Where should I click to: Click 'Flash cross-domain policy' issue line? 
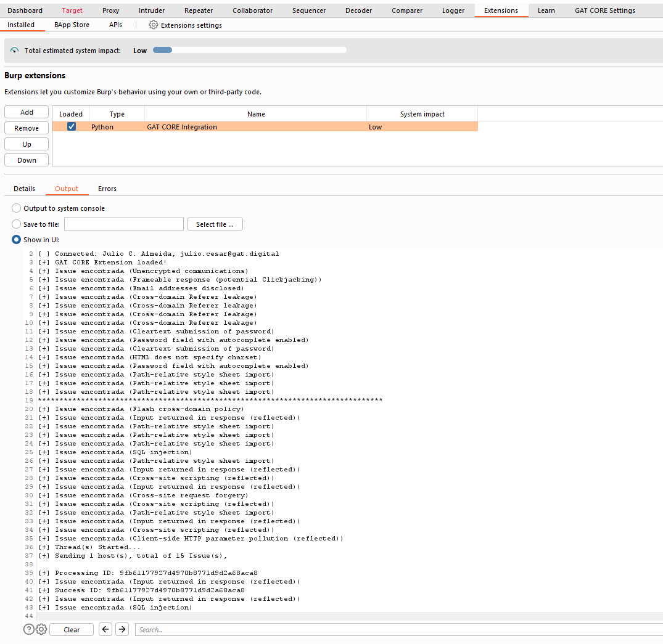click(141, 409)
